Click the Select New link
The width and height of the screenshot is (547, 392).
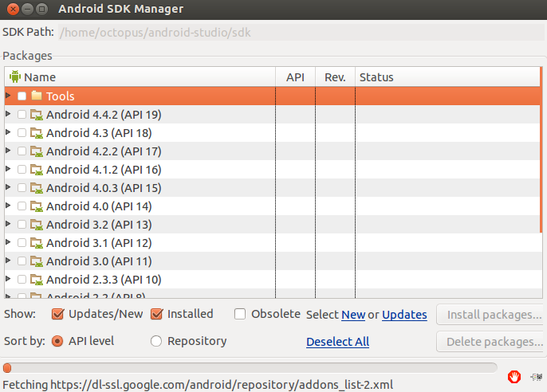[353, 315]
